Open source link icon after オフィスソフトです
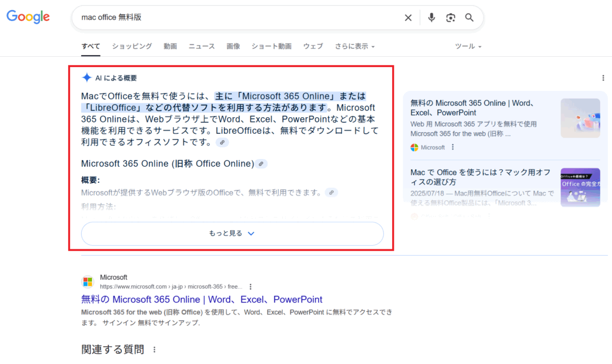 [222, 142]
